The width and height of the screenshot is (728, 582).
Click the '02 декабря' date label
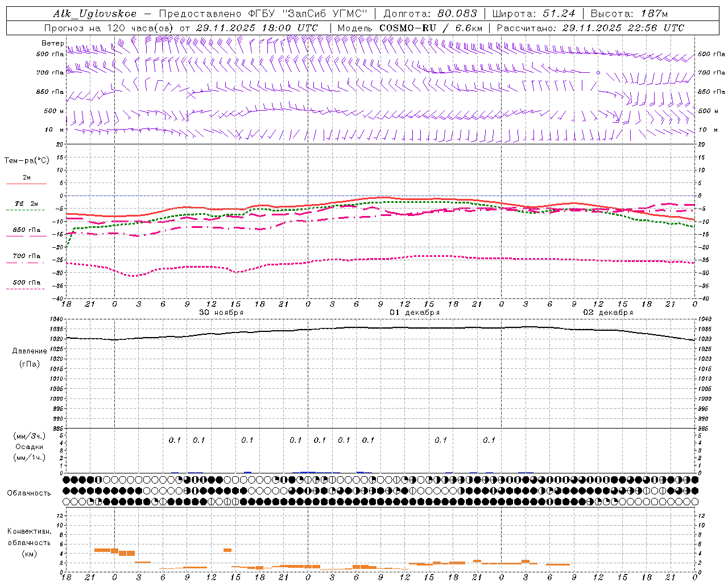[x=608, y=313]
